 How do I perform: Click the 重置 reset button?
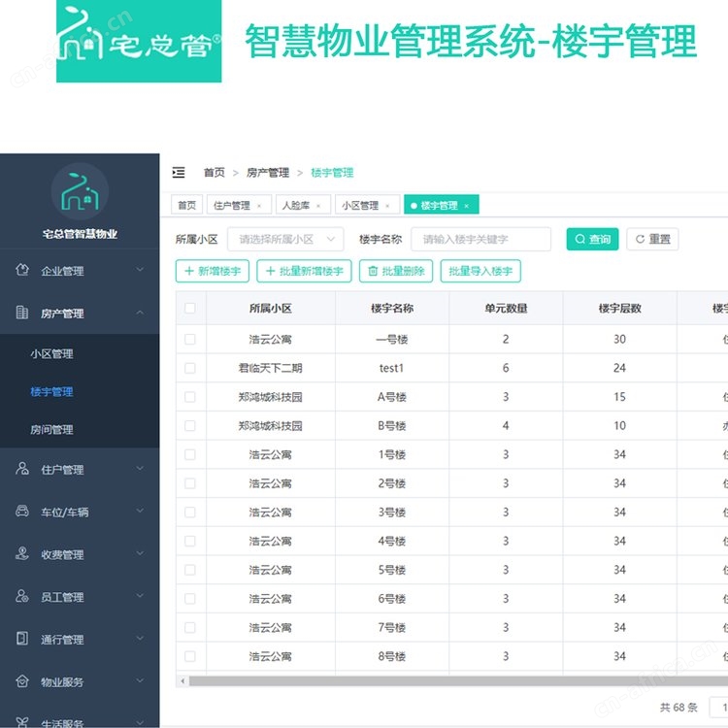coord(652,239)
